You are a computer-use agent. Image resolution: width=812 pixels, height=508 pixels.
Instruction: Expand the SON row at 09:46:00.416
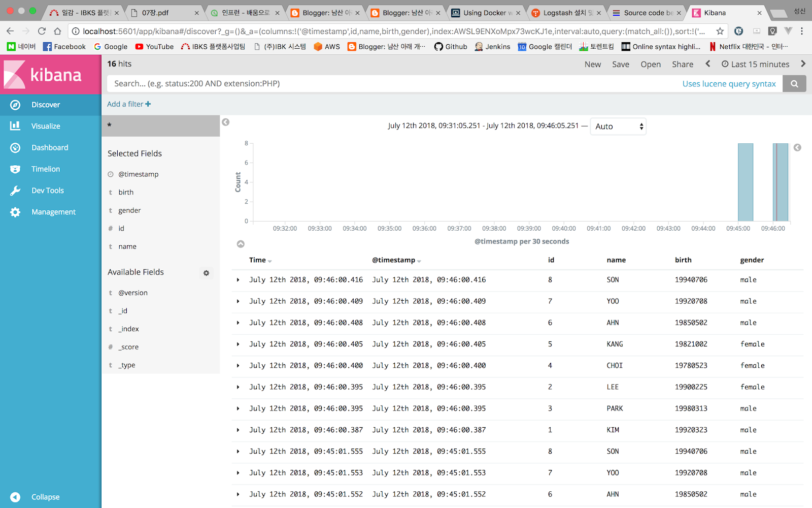[x=238, y=280]
